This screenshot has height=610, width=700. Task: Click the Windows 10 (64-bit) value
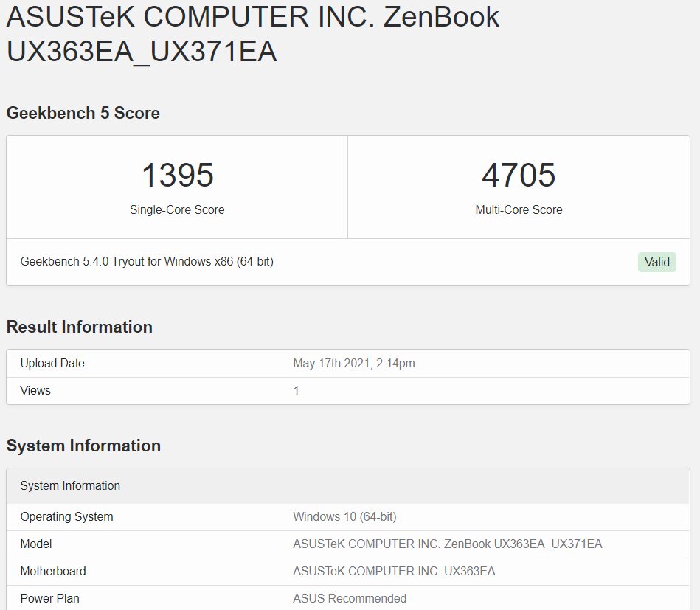pyautogui.click(x=344, y=516)
